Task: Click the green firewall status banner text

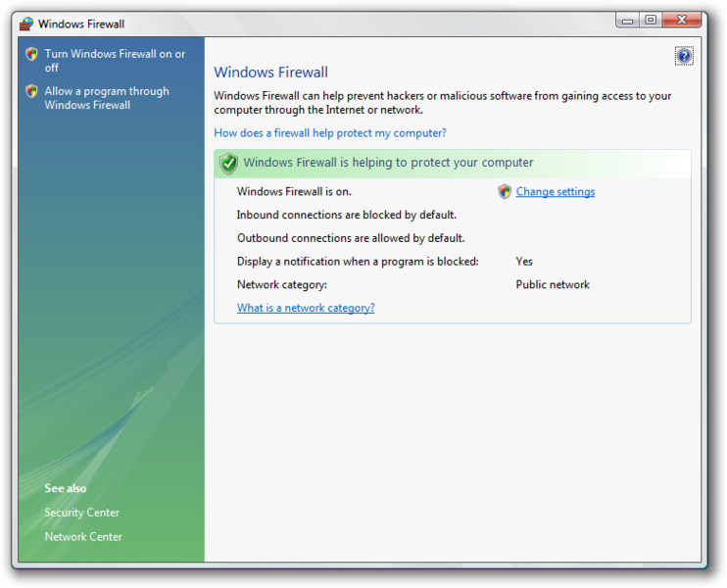Action: (389, 163)
